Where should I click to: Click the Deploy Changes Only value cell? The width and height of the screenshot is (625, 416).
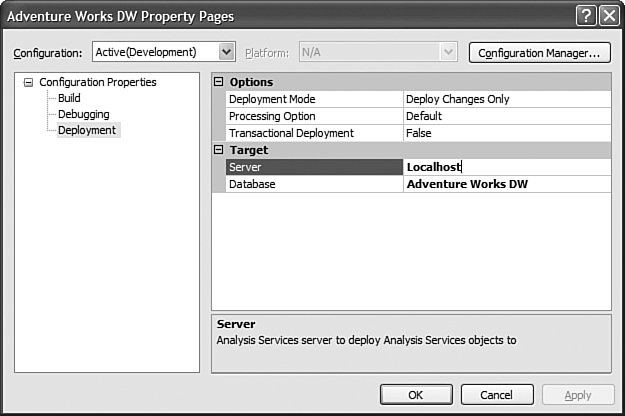point(507,99)
